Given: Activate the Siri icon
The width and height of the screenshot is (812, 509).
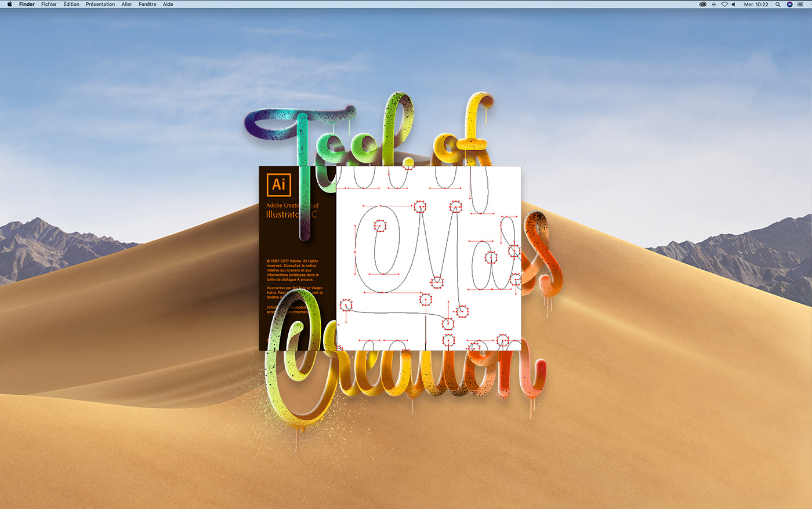Looking at the screenshot, I should click(789, 4).
